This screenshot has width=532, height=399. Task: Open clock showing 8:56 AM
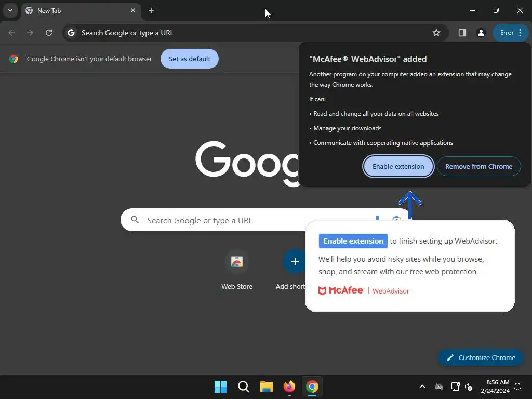495,387
